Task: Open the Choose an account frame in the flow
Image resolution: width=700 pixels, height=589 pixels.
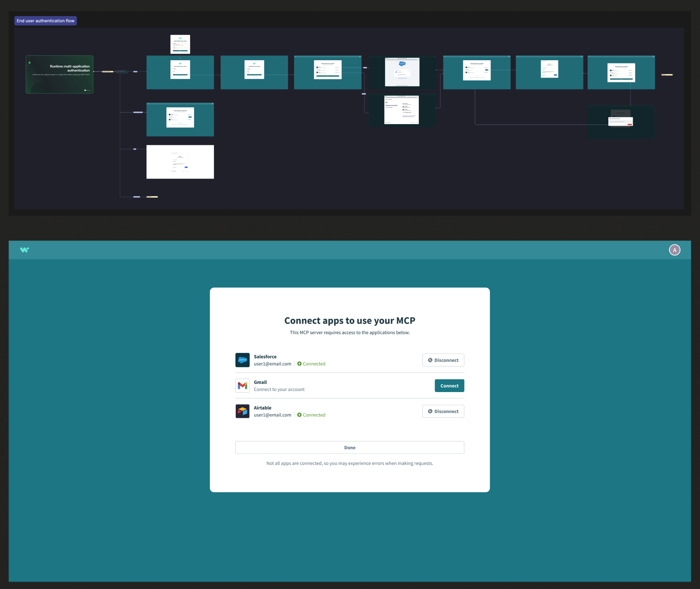Action: [402, 110]
